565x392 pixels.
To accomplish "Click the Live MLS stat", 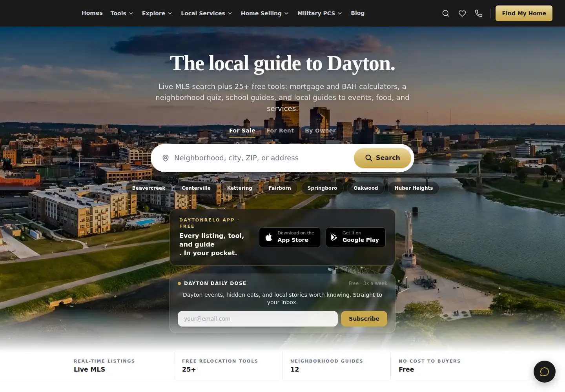I will [120, 365].
